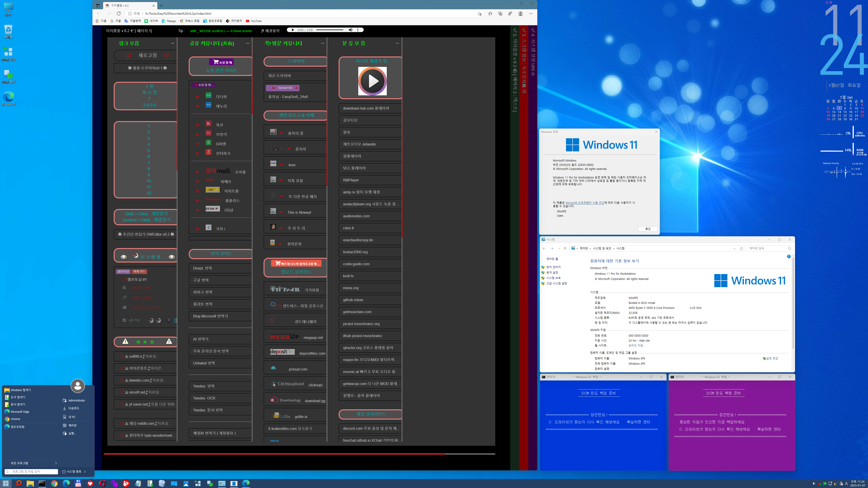The image size is (868, 488).
Task: Play the background music audio player
Action: (x=292, y=30)
